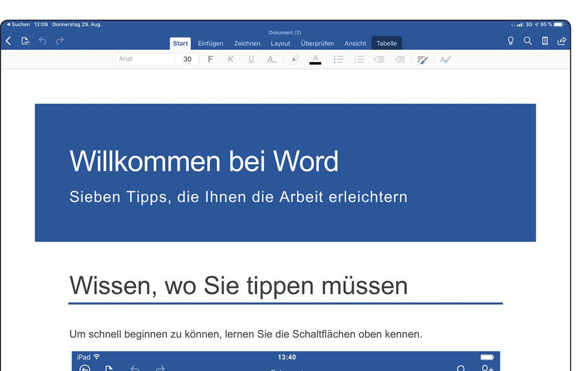The image size is (588, 371).
Task: Tap the back arrow to close document
Action: 8,40
